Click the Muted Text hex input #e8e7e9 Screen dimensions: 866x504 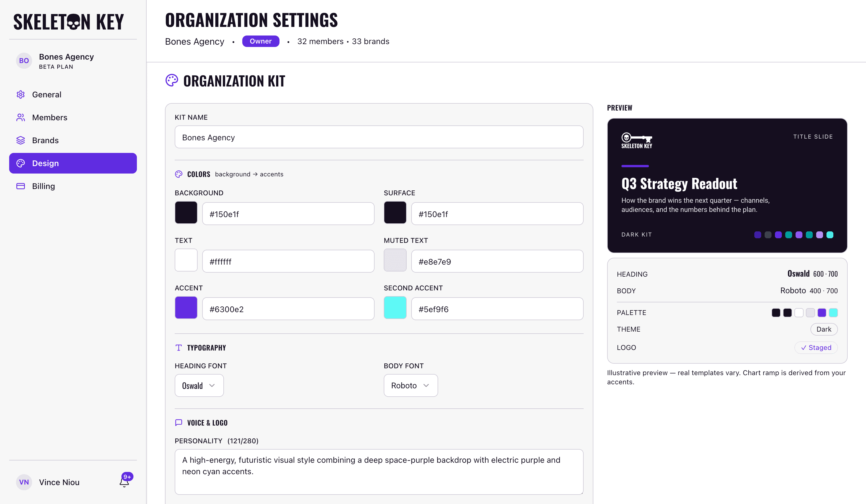(x=497, y=261)
